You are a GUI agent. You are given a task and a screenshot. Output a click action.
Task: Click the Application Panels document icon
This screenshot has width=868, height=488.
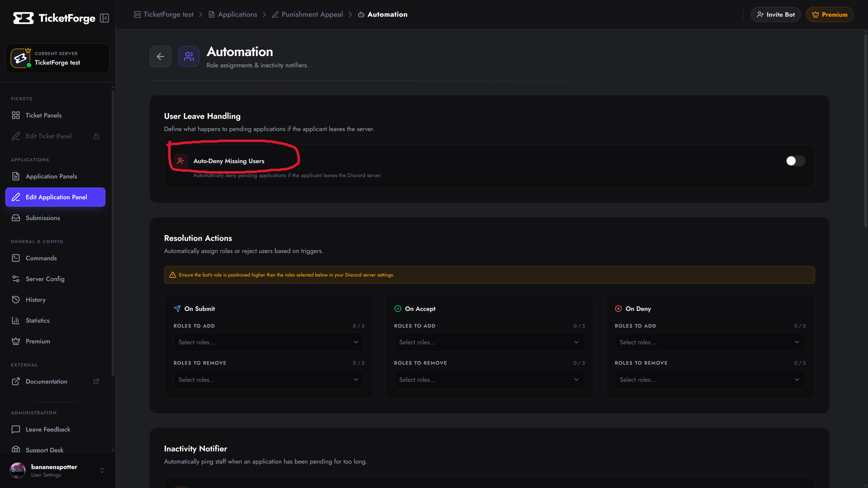click(x=16, y=176)
